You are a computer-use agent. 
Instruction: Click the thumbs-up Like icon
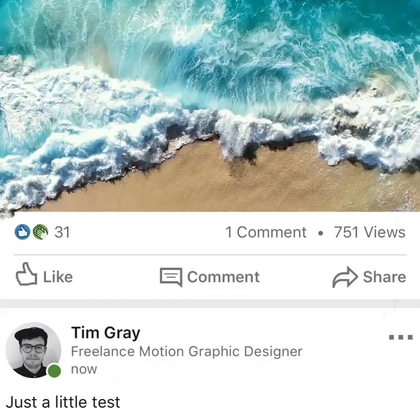[x=26, y=274]
